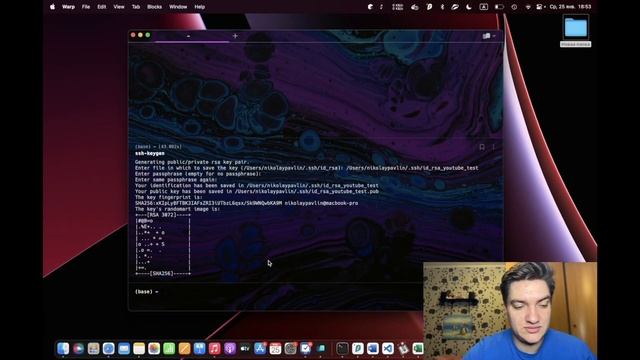Open Keynote in the Dock
640x360 pixels.
[x=199, y=348]
